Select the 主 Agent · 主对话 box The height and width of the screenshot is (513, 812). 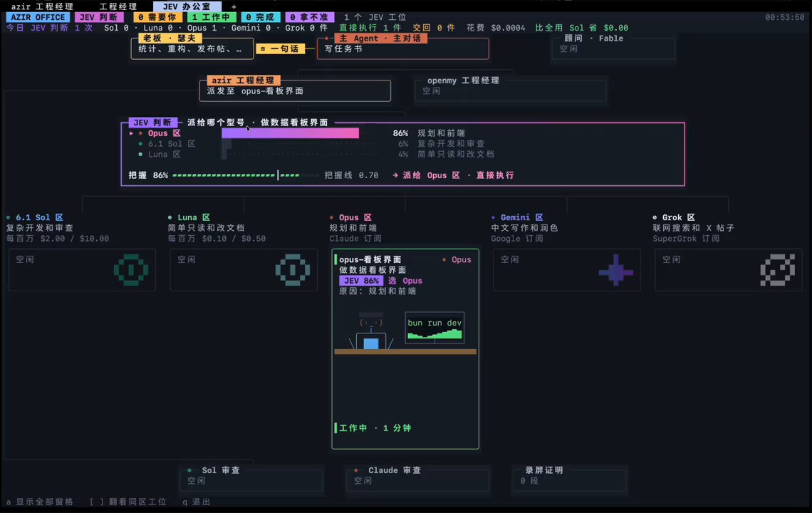(403, 48)
